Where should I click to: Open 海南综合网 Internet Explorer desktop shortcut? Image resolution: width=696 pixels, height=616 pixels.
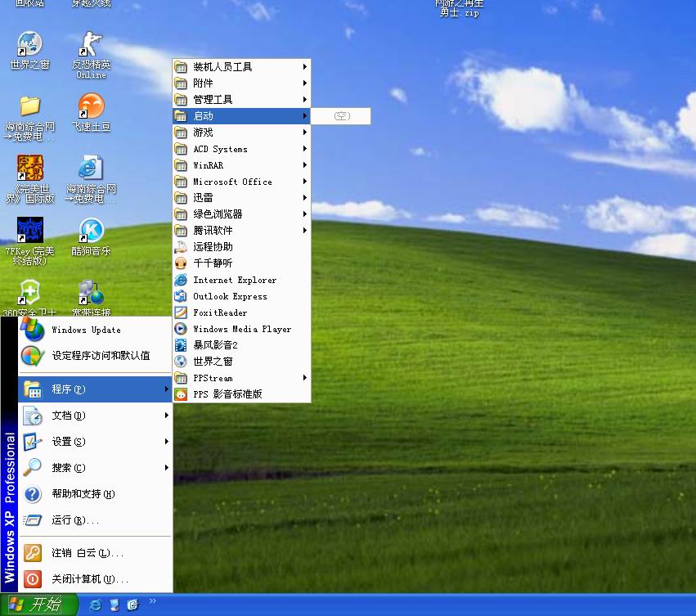tap(91, 179)
